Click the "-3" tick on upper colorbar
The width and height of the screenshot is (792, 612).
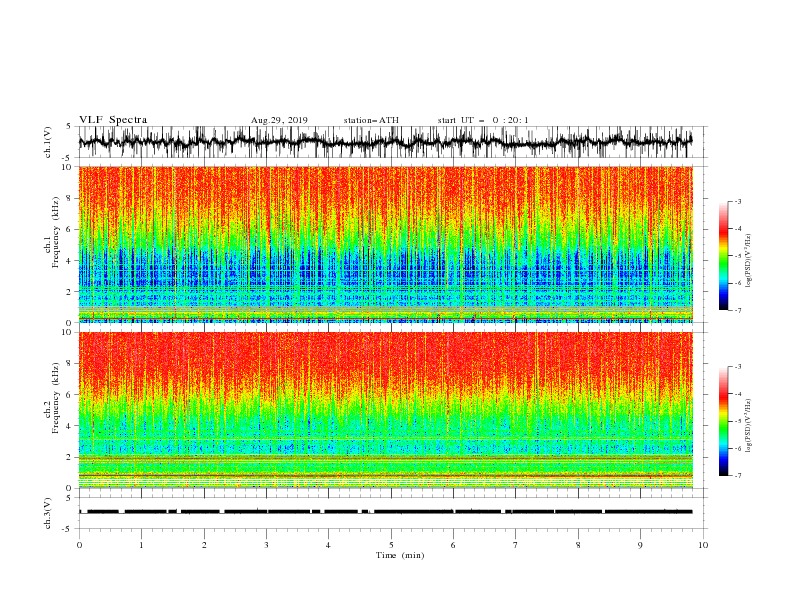[738, 201]
